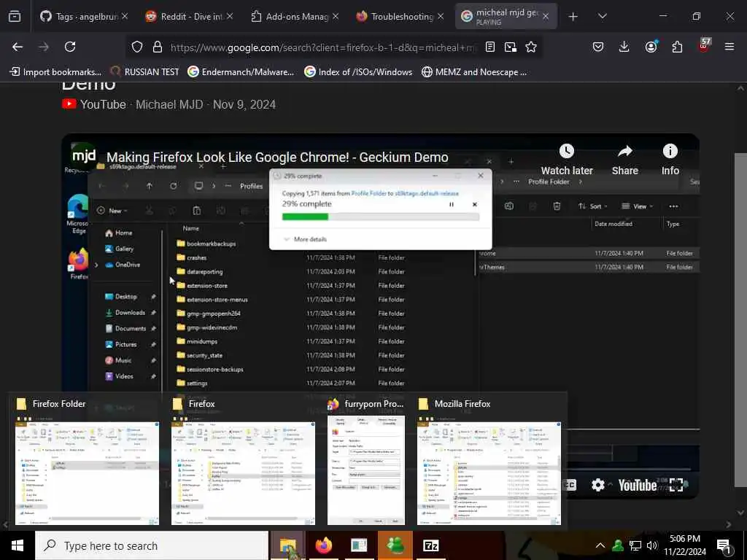747x560 pixels.
Task: Open the Index of /ISOs/Windows bookmark
Action: click(357, 72)
